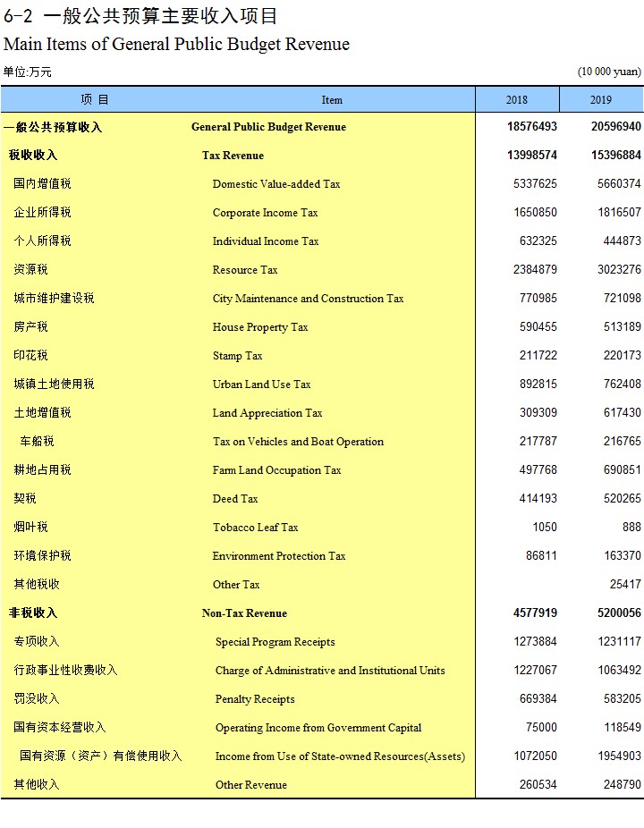Click 'Special Program Receipts' label
The height and width of the screenshot is (828, 644).
pos(275,642)
